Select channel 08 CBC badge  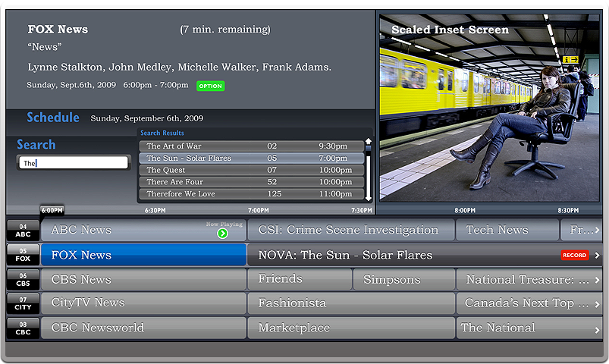(x=23, y=328)
